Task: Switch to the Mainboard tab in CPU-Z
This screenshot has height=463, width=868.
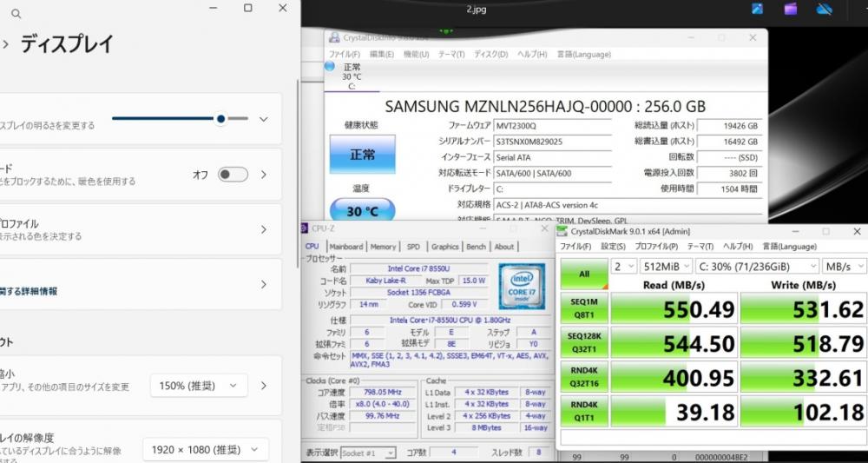Action: coord(345,247)
